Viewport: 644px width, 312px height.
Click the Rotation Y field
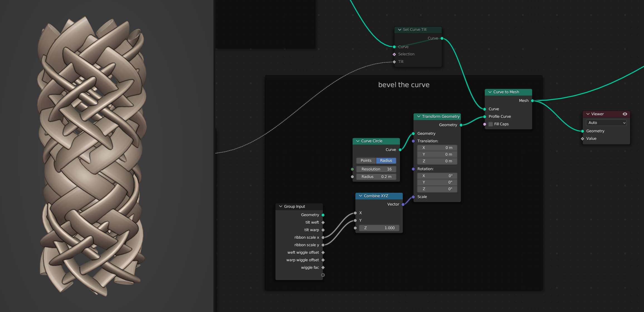[x=437, y=182]
